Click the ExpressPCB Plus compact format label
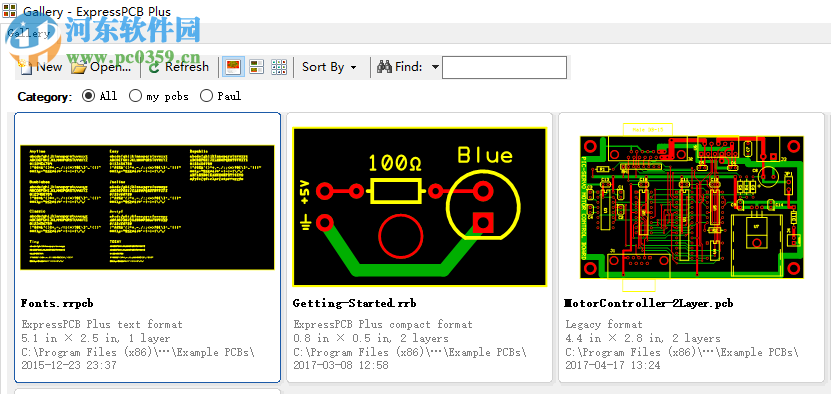This screenshot has height=394, width=831. pyautogui.click(x=383, y=324)
